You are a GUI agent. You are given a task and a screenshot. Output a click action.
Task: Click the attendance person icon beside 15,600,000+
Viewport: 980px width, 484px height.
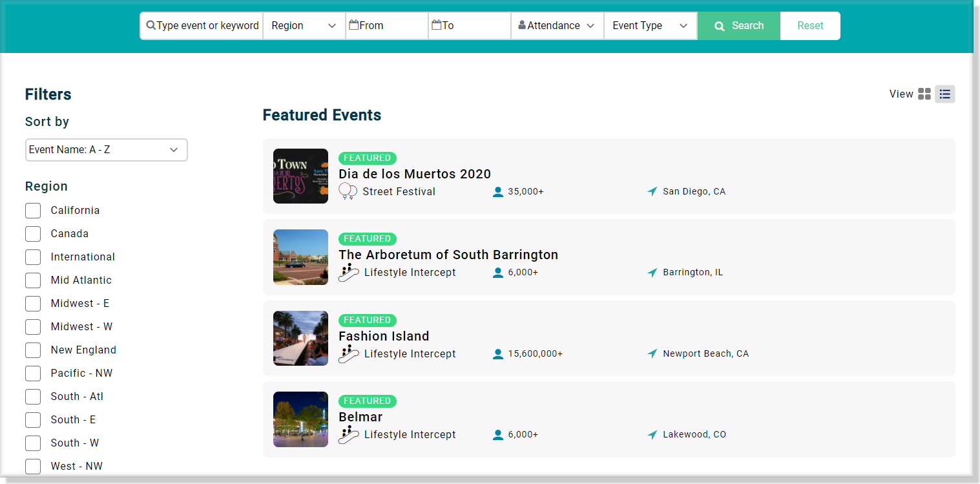point(498,354)
